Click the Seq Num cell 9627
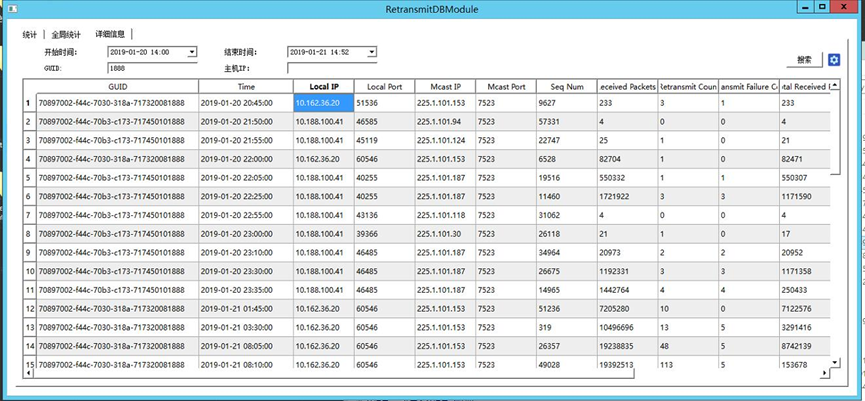 [567, 103]
